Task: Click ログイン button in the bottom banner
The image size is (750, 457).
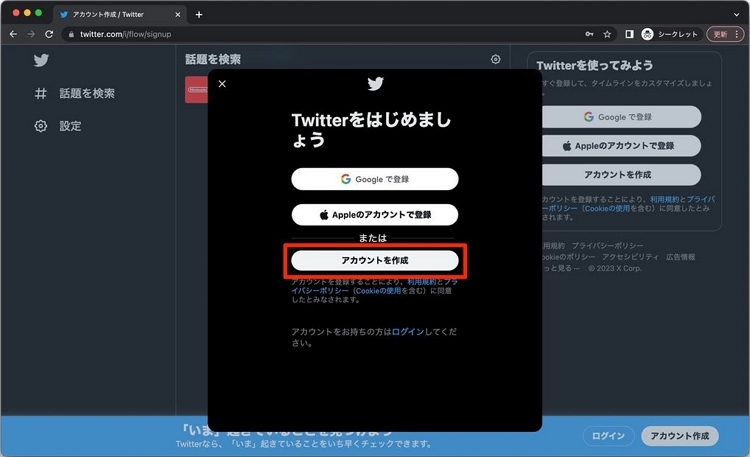Action: tap(608, 436)
